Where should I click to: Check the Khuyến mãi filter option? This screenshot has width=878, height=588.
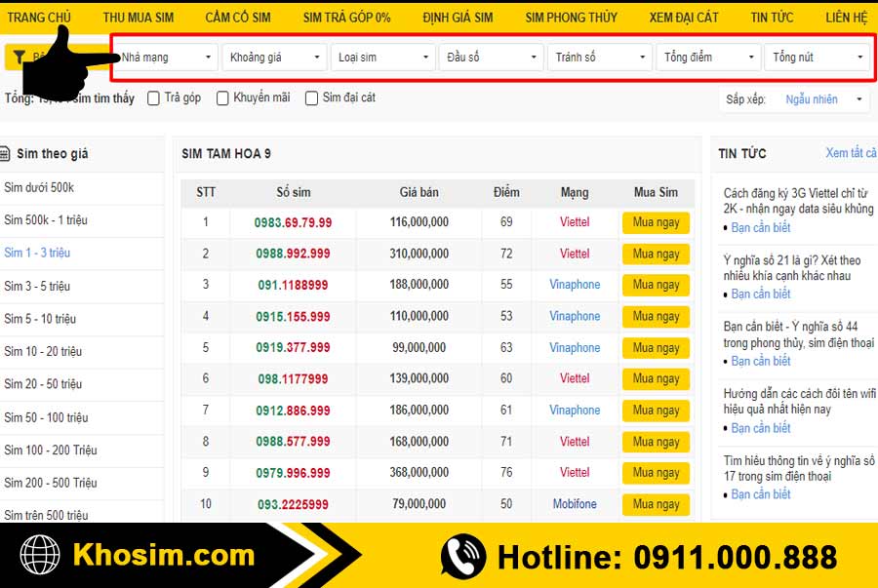[222, 98]
